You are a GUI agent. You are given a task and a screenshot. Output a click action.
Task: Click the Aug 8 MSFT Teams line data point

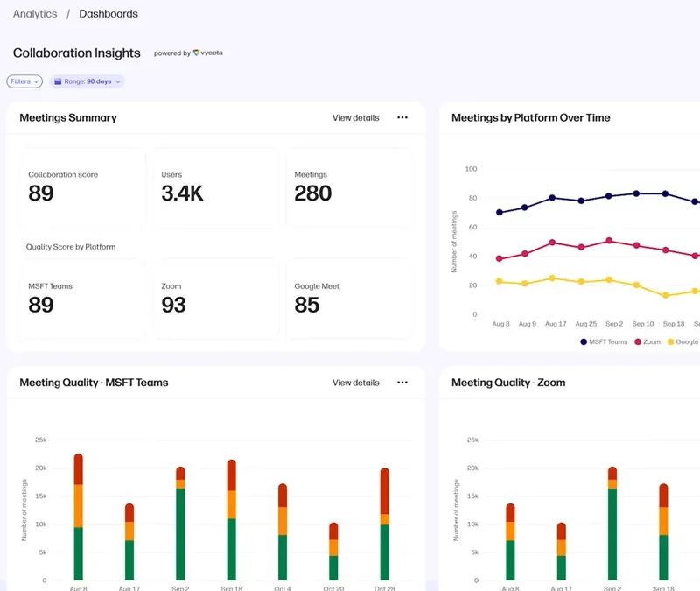(499, 212)
